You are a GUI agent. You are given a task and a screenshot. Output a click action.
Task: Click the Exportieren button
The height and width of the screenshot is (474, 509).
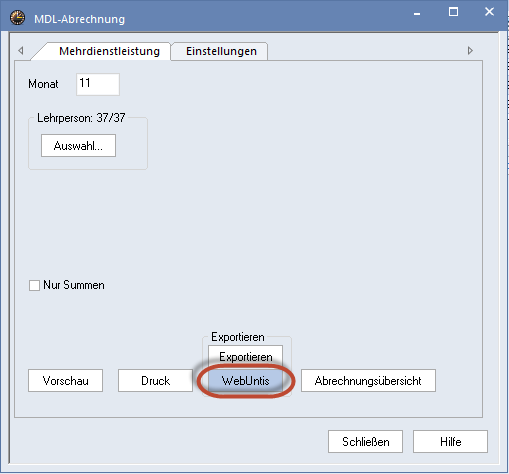(245, 356)
